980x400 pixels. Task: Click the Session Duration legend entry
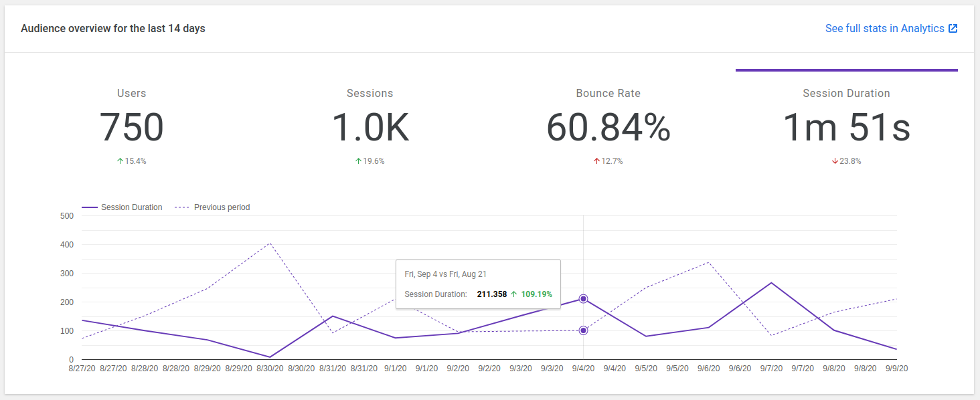(x=122, y=207)
